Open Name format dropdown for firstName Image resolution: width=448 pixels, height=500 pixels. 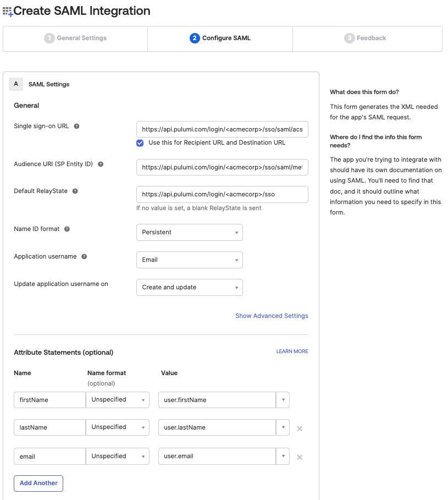pyautogui.click(x=118, y=400)
